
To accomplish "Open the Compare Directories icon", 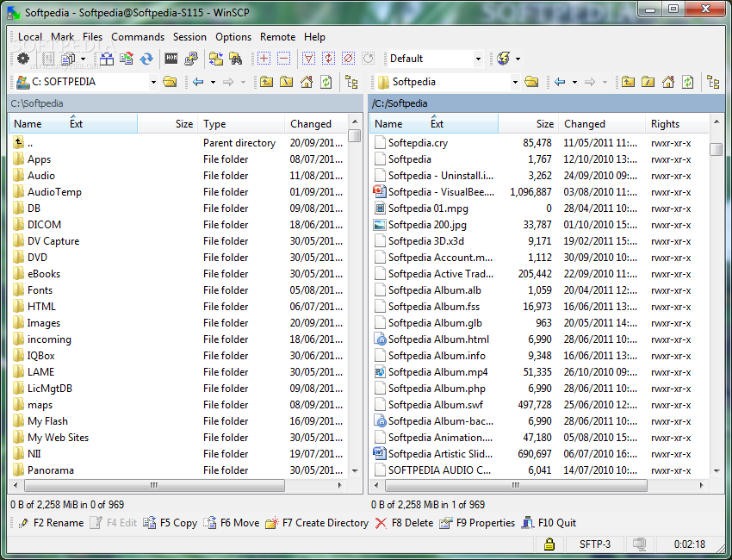I will click(107, 59).
